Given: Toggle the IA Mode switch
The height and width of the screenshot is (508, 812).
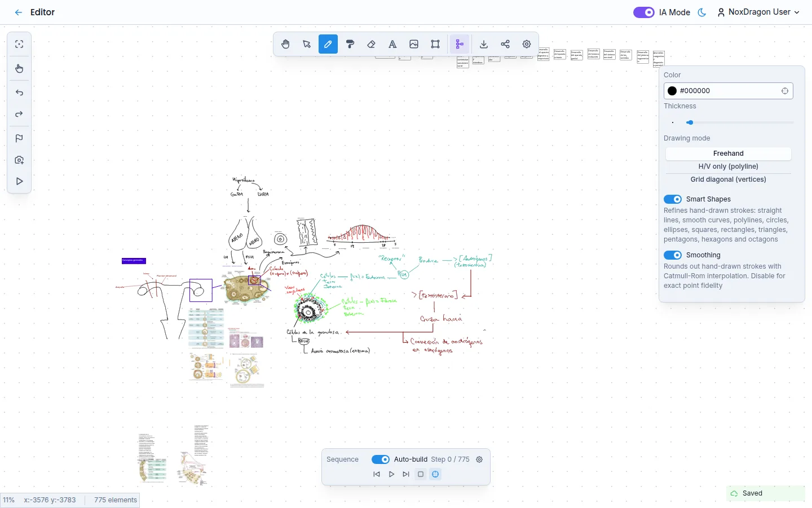Looking at the screenshot, I should click(644, 12).
